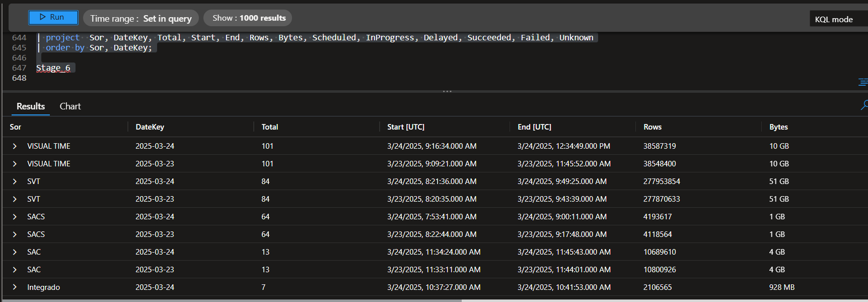Click the splitter handle dots above results
Viewport: 868px width, 302px height.
pos(447,91)
